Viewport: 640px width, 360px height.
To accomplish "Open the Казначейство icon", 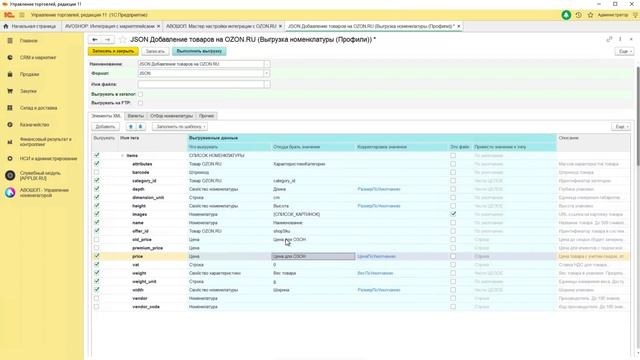I will (10, 124).
